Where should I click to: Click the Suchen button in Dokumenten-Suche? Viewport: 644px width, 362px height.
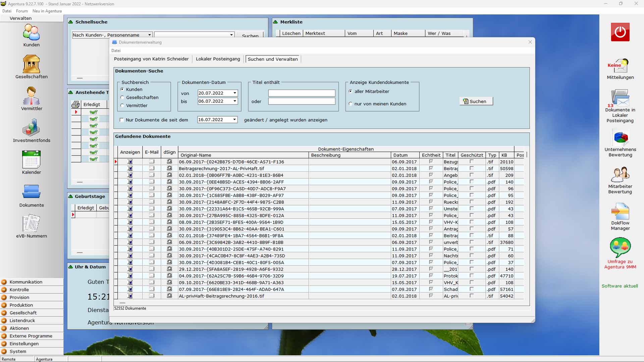[x=476, y=101]
